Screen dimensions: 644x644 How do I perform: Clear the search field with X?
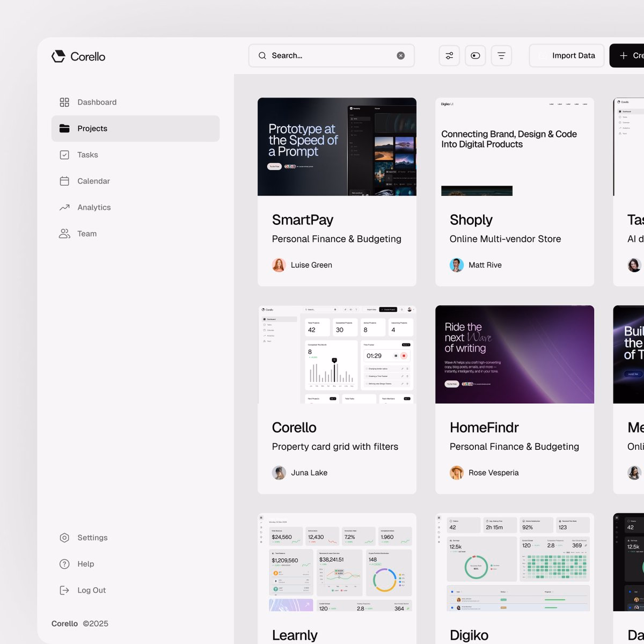point(401,55)
